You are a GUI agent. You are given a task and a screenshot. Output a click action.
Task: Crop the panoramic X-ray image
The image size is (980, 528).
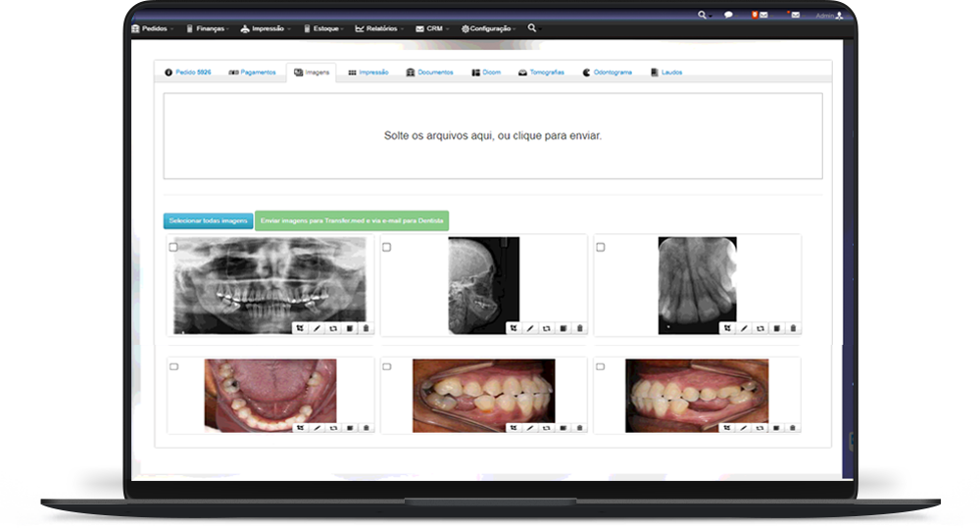[x=301, y=328]
